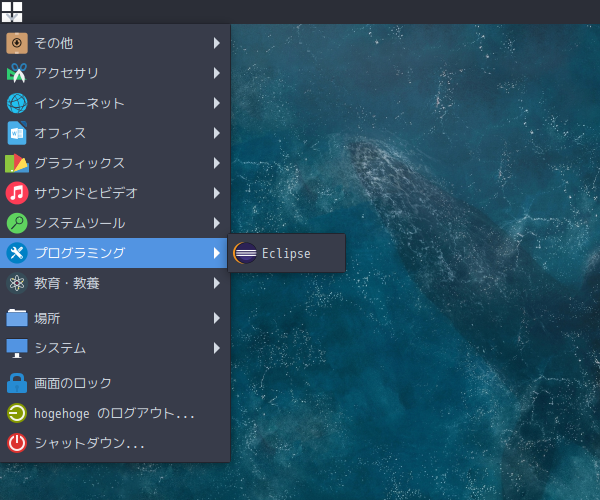Open the システムツール menu category
The image size is (600, 500).
pos(114,223)
